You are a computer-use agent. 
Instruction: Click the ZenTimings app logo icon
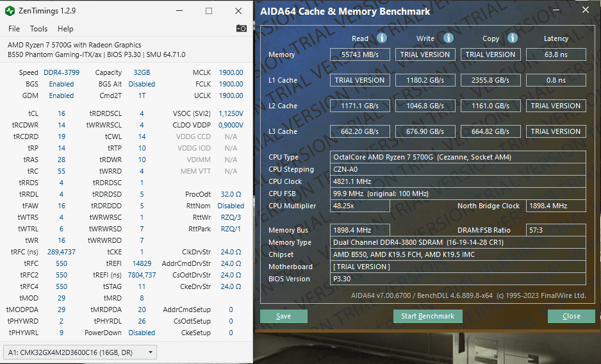click(x=10, y=11)
